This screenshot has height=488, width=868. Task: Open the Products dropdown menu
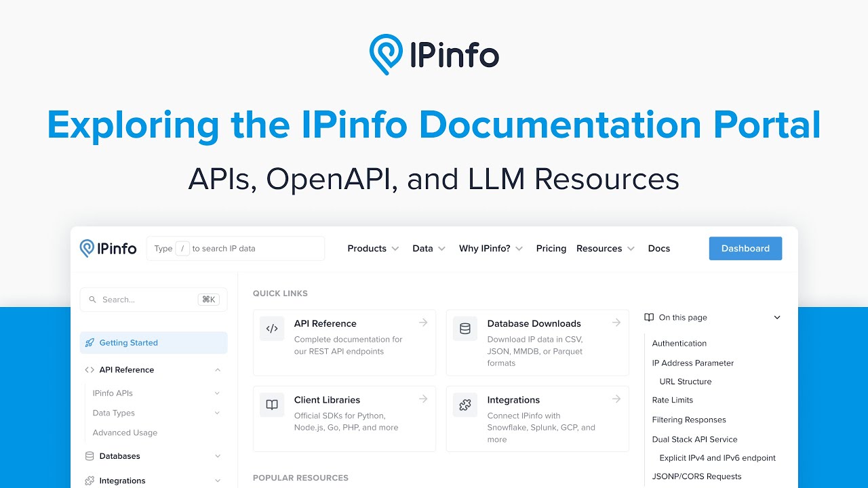(x=373, y=249)
